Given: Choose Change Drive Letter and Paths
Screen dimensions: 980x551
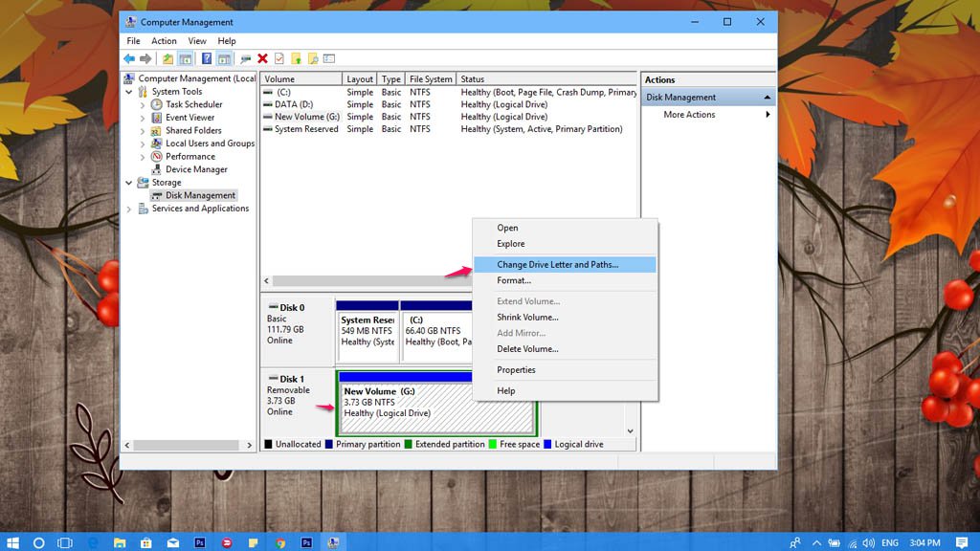Looking at the screenshot, I should coord(565,264).
